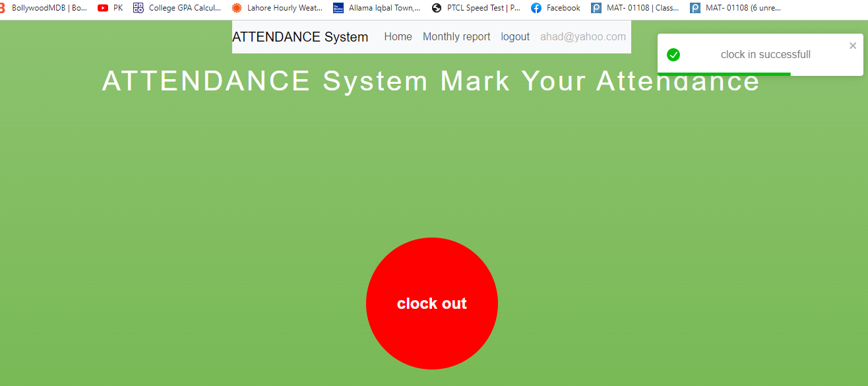This screenshot has height=386, width=868.
Task: Click the ATTENDANCE System brand title
Action: (x=300, y=37)
